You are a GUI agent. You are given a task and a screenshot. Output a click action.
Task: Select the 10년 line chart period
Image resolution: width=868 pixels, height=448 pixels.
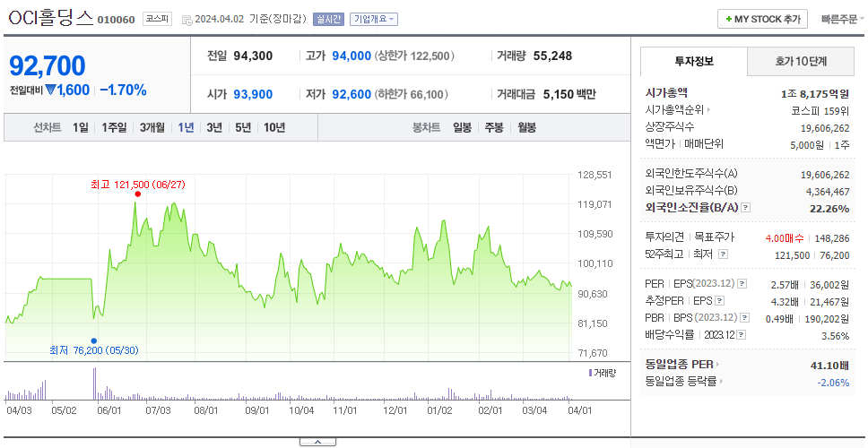click(274, 128)
